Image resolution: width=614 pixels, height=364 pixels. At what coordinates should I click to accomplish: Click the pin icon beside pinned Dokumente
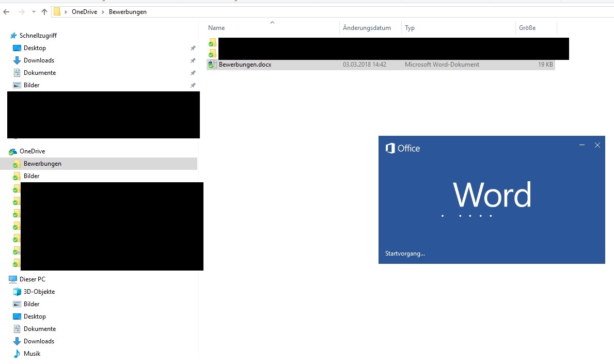193,73
